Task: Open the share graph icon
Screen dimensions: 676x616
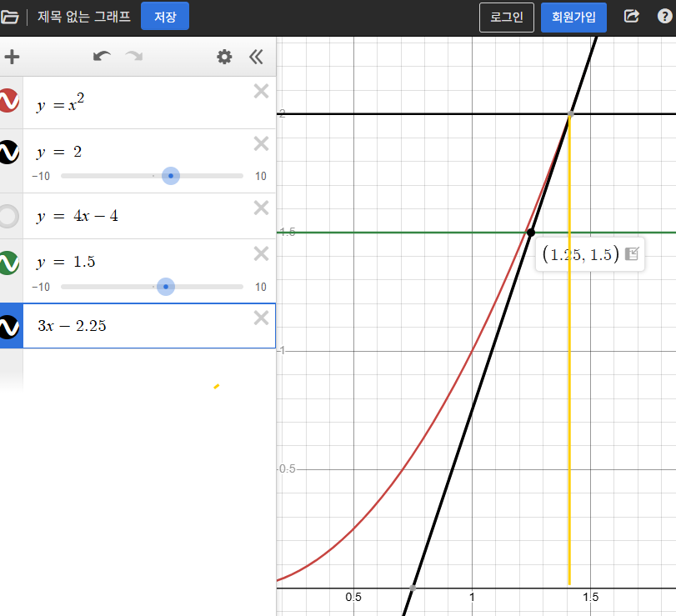Action: (632, 17)
